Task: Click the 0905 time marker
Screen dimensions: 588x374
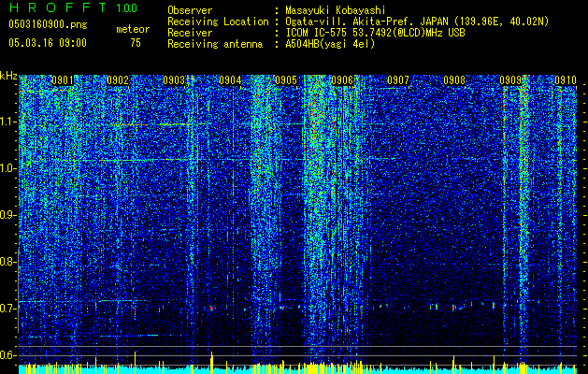Action: 286,80
